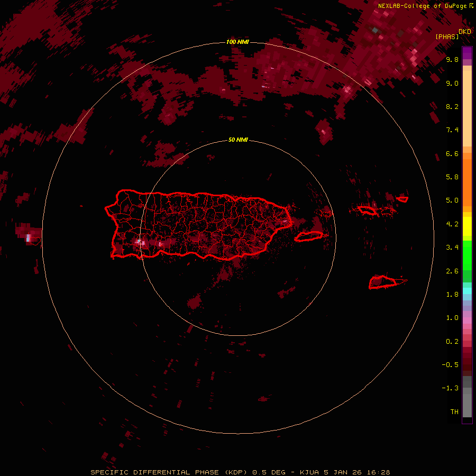Click the small Mona Island outline far west
476x476 pixels.
(34, 241)
